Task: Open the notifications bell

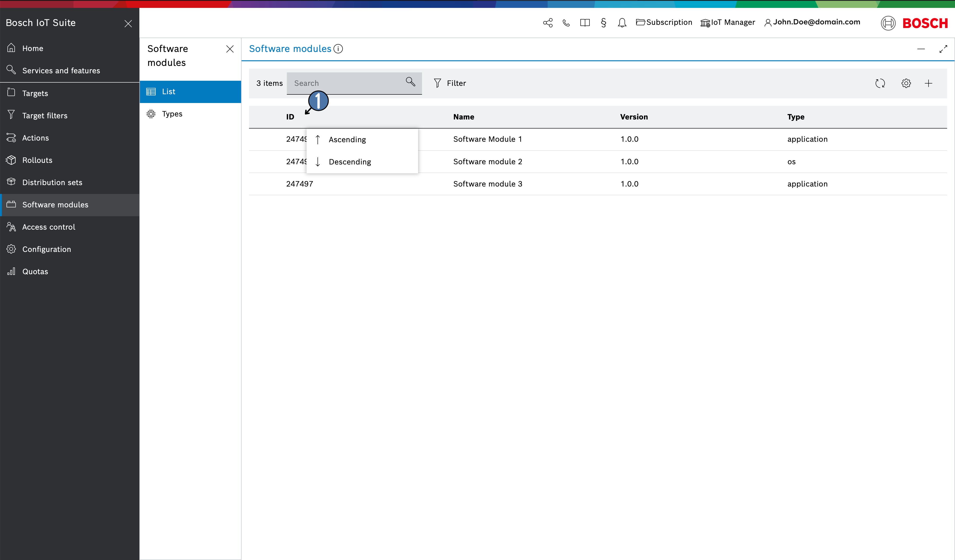Action: click(x=622, y=23)
